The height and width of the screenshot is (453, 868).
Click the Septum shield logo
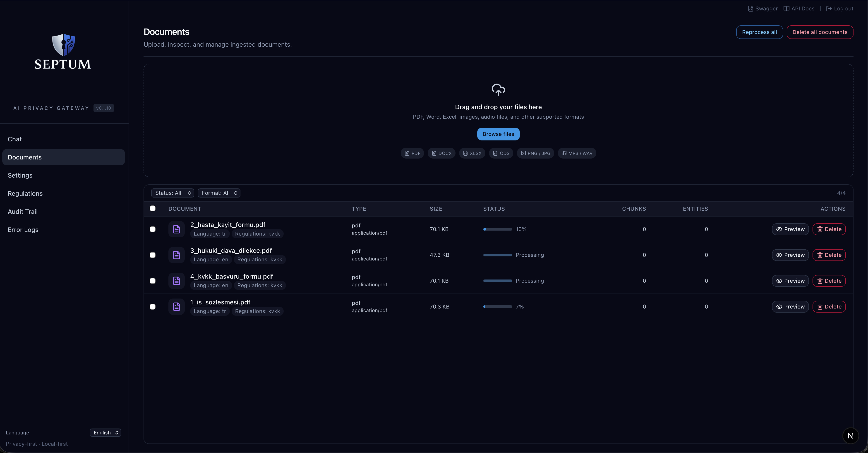pyautogui.click(x=63, y=44)
